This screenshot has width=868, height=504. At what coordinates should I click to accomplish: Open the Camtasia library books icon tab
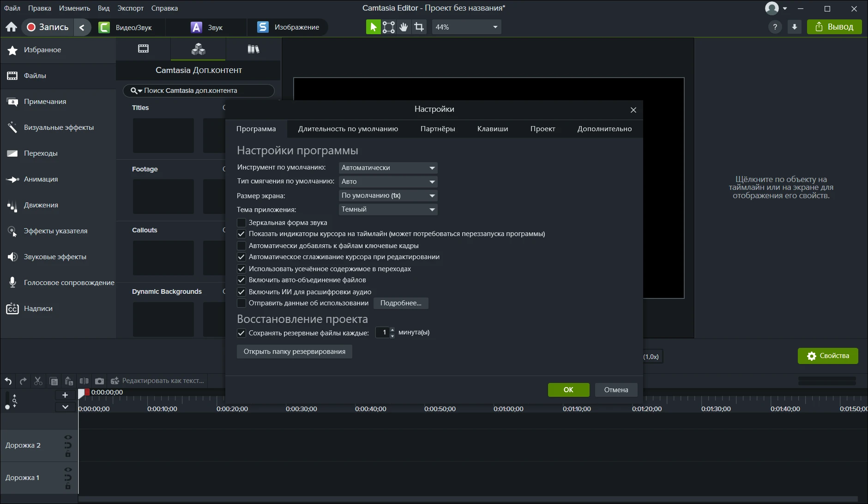pyautogui.click(x=253, y=49)
